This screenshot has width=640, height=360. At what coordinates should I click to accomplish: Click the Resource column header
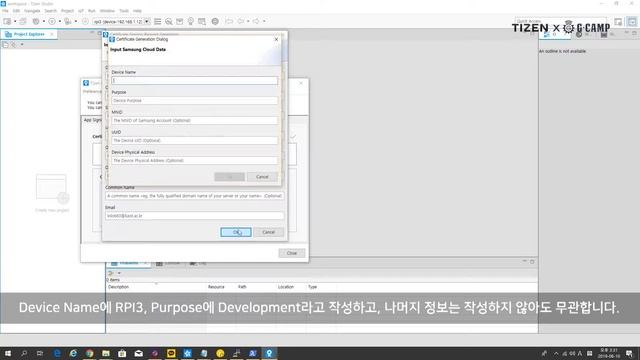point(216,287)
